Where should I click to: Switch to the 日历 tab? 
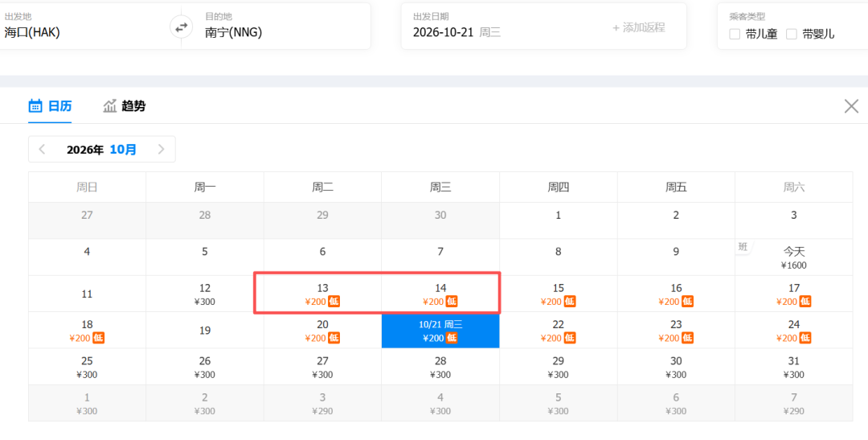[x=50, y=106]
